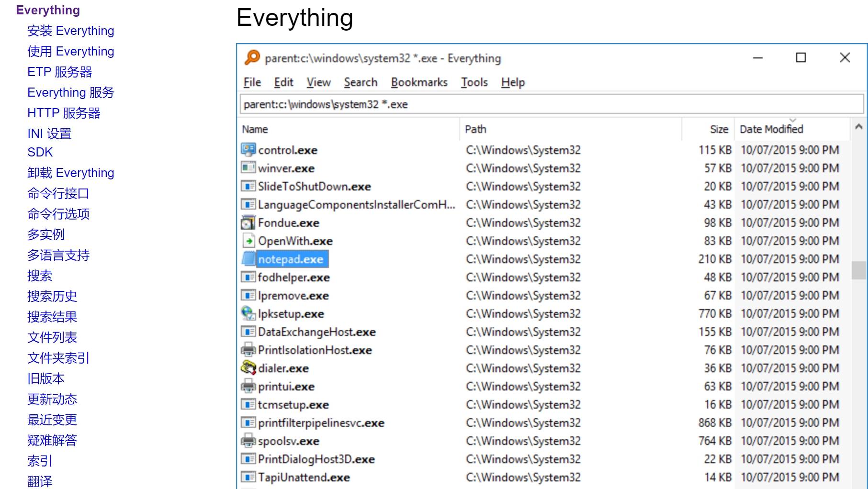Click the Everything heading link in sidebar
This screenshot has height=489, width=868.
48,10
